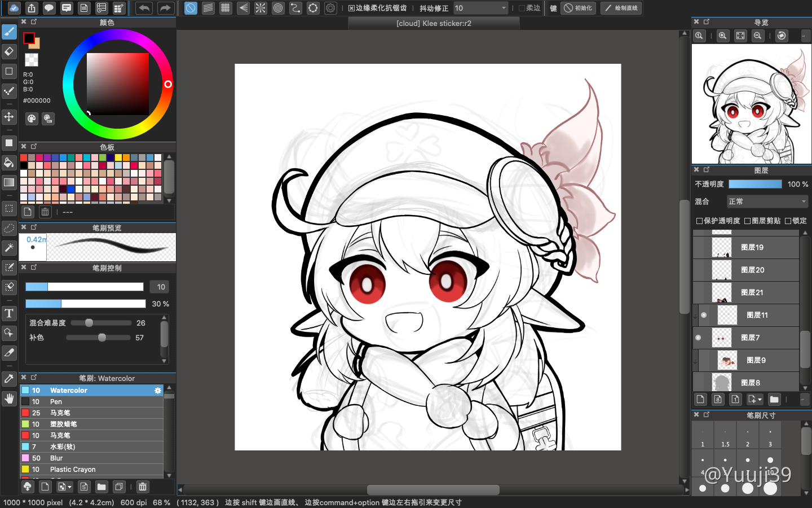Enable the 图层剪贴 clipping checkbox
This screenshot has width=812, height=508.
(x=747, y=221)
